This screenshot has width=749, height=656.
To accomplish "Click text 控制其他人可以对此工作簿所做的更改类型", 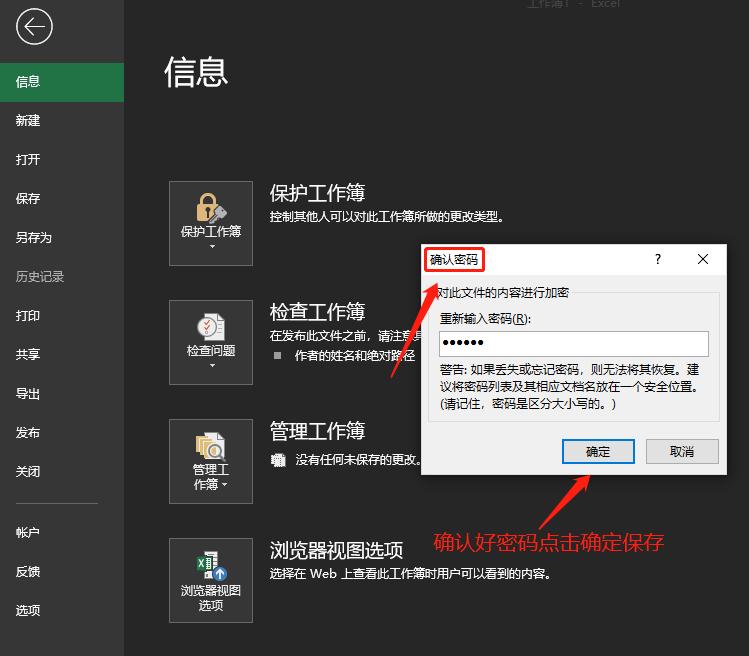I will (386, 217).
